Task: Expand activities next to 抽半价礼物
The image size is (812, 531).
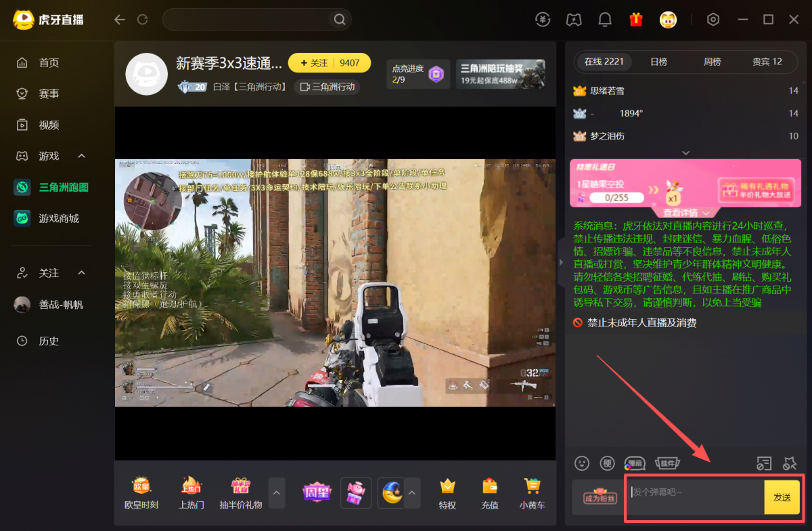Action: pos(276,492)
